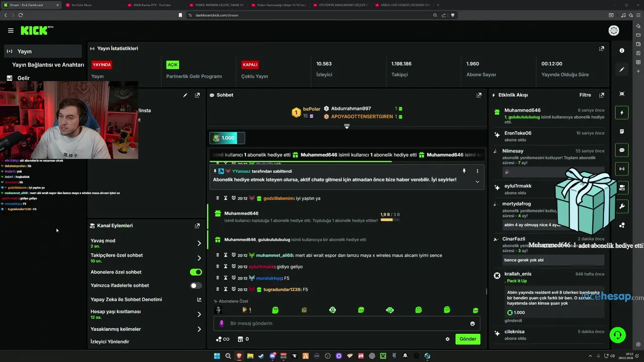Click the Bir mesaj gönderin input field
The width and height of the screenshot is (644, 362).
click(347, 323)
